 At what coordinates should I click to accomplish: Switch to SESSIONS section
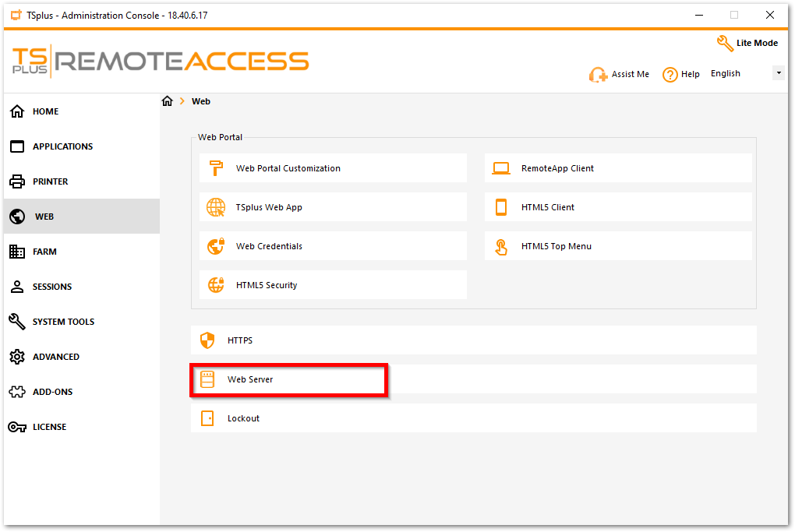(x=52, y=287)
